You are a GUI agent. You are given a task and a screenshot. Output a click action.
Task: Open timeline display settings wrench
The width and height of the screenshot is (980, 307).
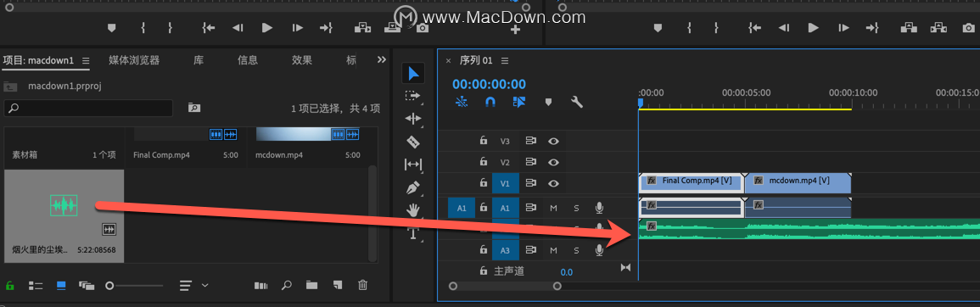point(577,102)
